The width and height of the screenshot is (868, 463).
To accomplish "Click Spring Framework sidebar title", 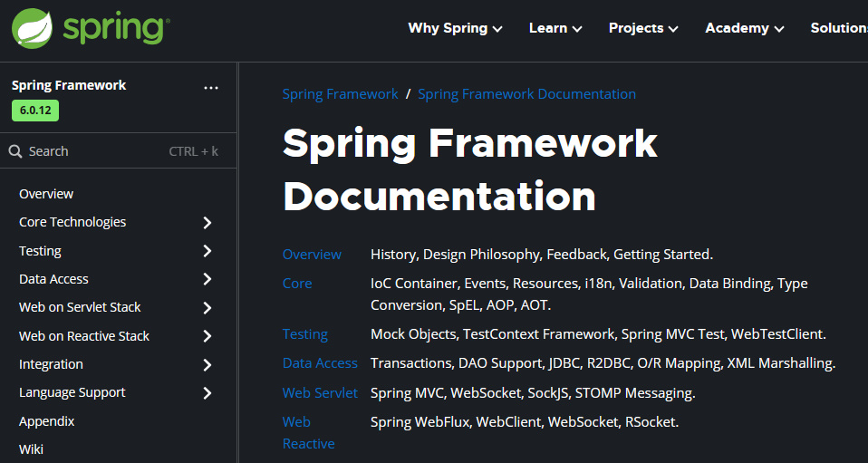I will click(69, 85).
